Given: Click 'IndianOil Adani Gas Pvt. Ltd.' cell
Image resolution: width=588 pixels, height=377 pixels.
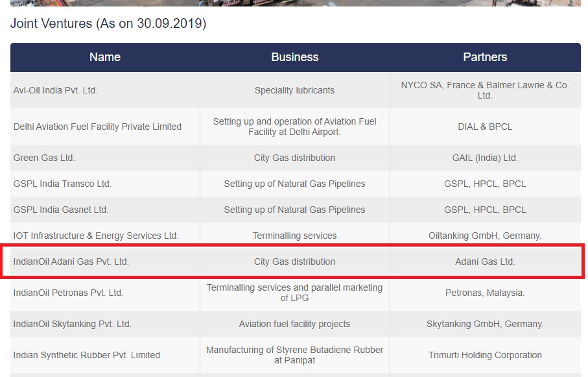Looking at the screenshot, I should click(x=105, y=261).
